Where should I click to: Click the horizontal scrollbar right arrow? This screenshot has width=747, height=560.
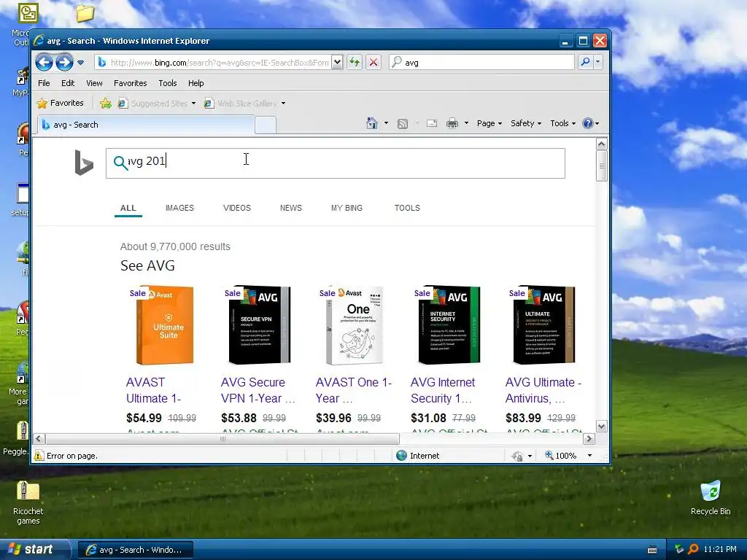tap(589, 438)
